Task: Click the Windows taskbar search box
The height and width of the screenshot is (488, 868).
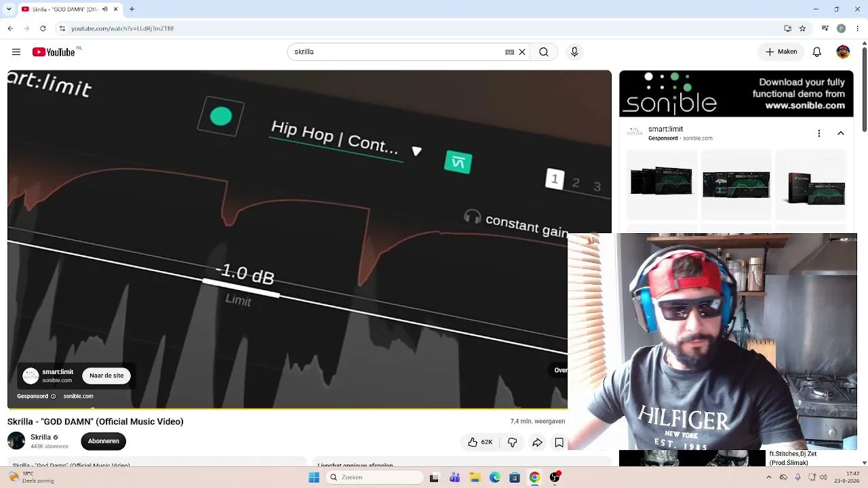Action: click(x=374, y=477)
